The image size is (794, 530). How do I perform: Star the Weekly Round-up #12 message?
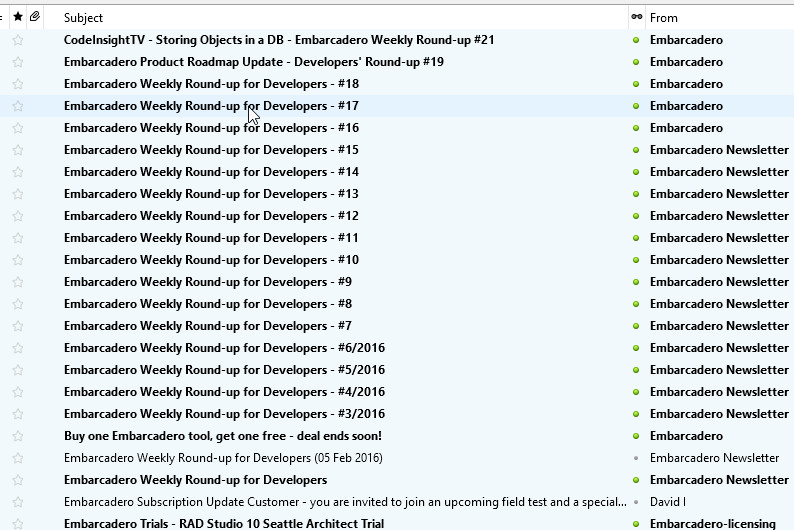tap(18, 216)
